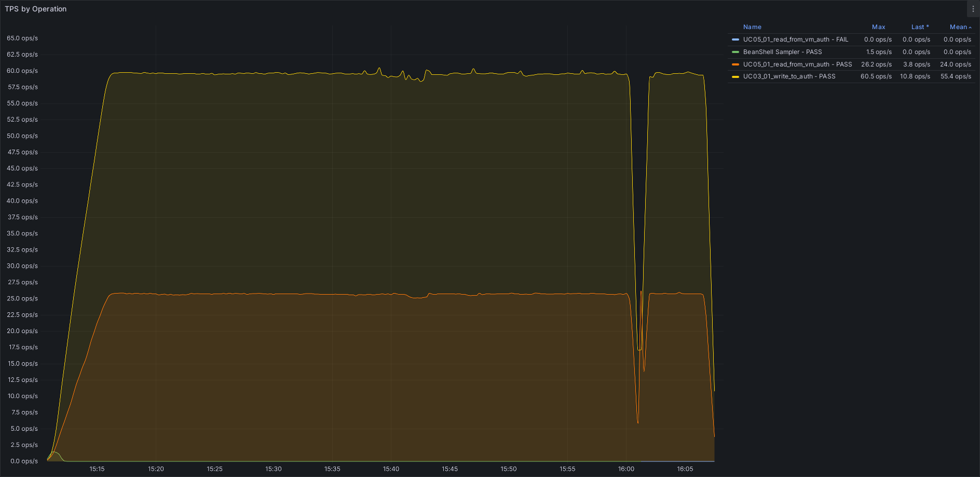
Task: Click the Mean sort direction caret
Action: (x=970, y=28)
